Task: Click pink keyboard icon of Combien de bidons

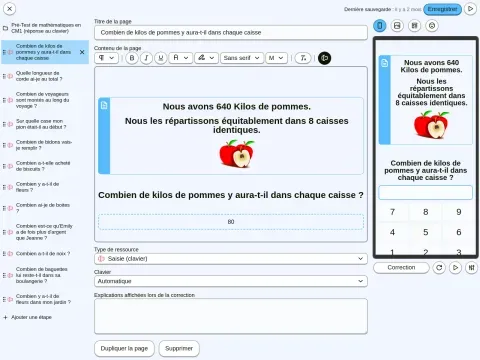Action: 10,145
